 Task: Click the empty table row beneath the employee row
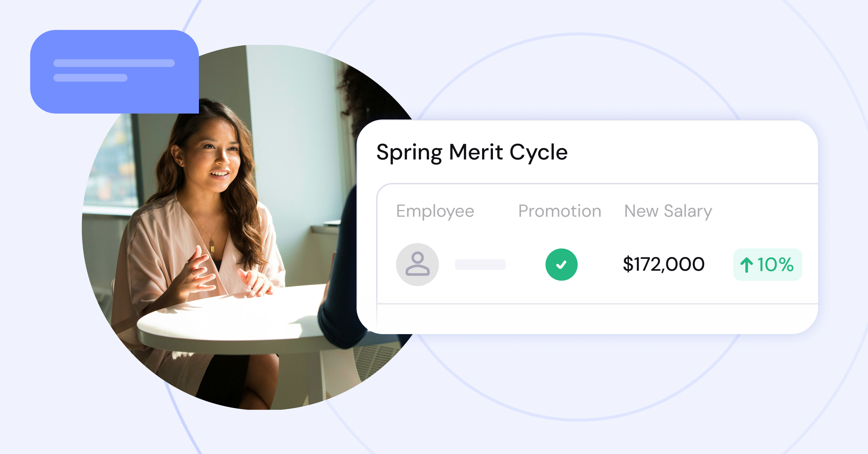(x=597, y=319)
